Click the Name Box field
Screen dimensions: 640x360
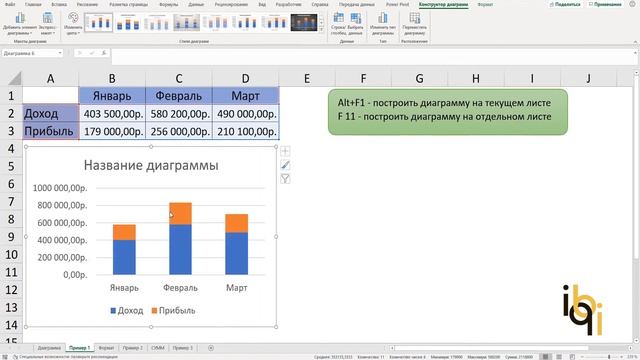coord(29,53)
